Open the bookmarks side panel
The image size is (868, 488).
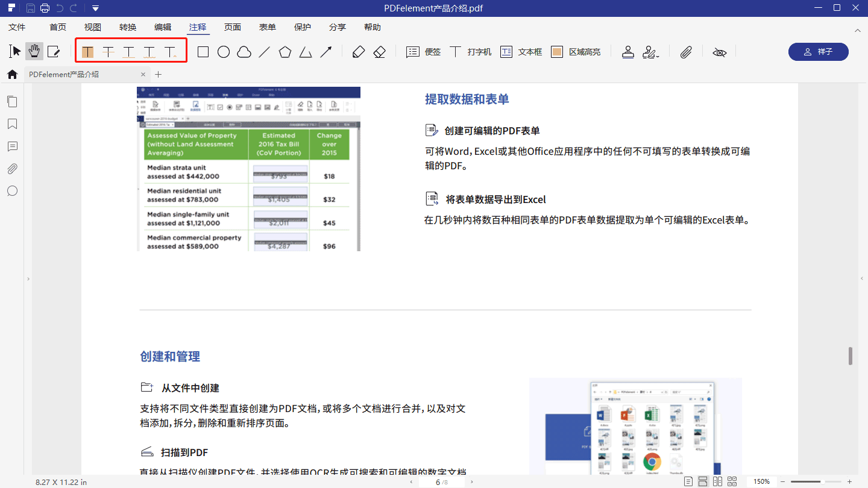coord(12,124)
